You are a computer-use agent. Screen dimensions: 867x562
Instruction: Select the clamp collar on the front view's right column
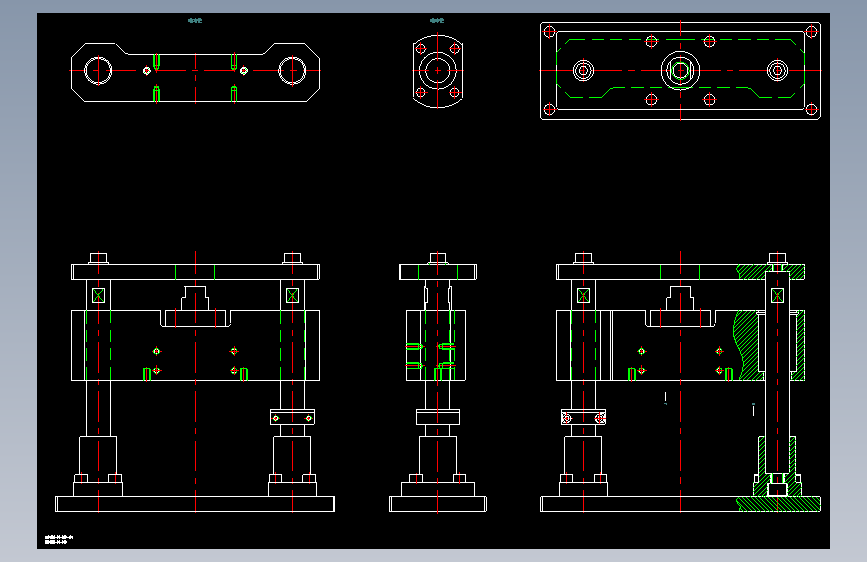pyautogui.click(x=292, y=417)
